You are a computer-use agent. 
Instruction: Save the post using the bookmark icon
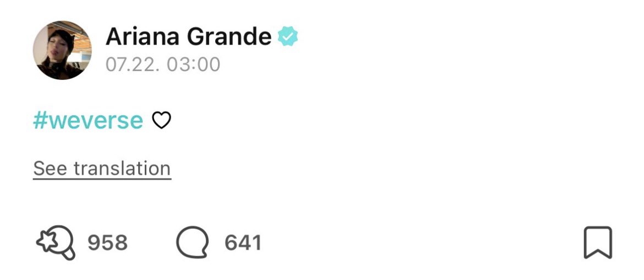tap(597, 243)
